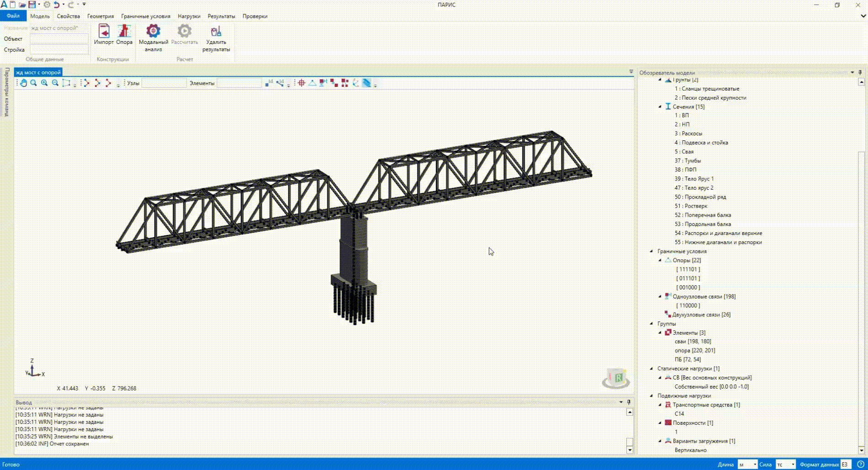Switch to the Свойства ribbon tab

(x=68, y=16)
